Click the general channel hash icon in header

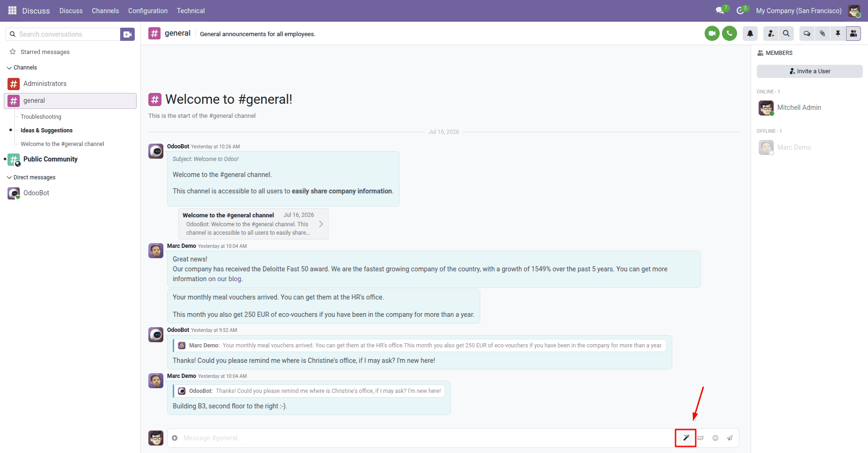click(154, 33)
